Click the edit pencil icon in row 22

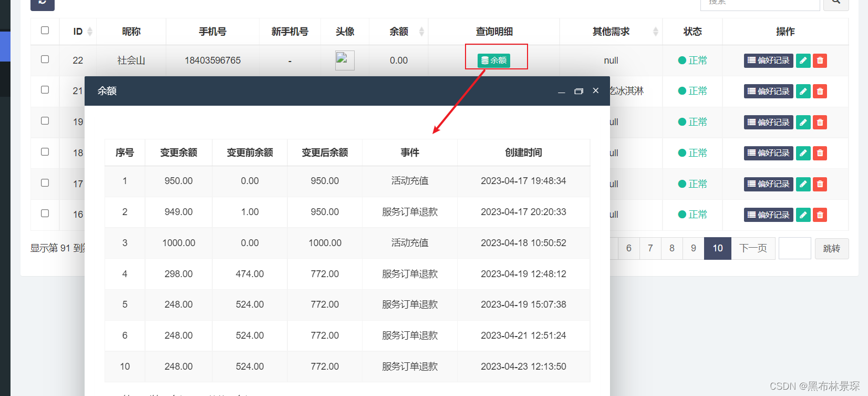(803, 60)
